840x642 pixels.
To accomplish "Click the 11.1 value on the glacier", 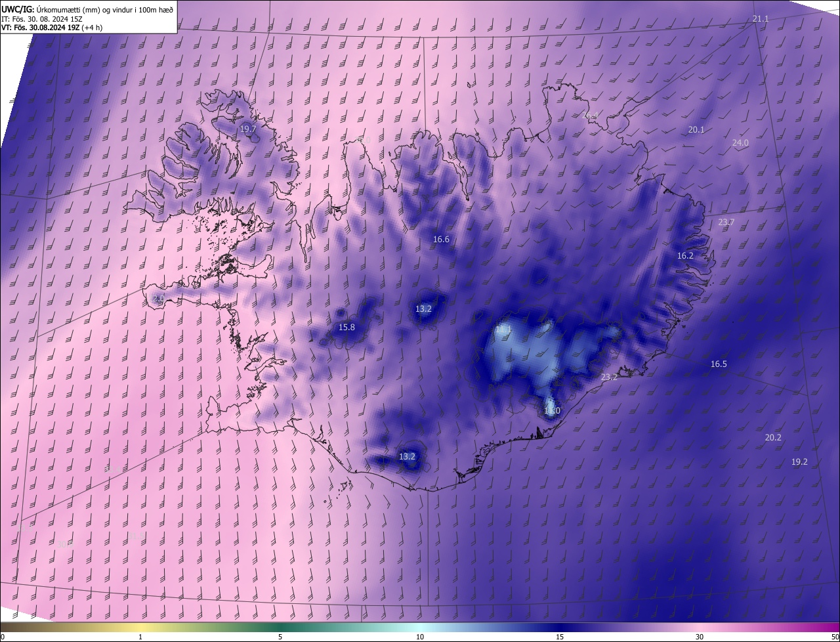I will [x=503, y=329].
